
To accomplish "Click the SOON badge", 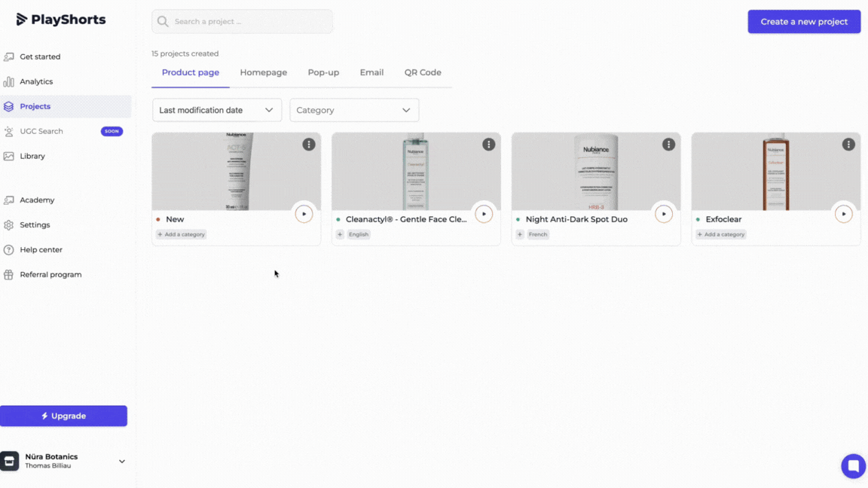I will (x=112, y=131).
